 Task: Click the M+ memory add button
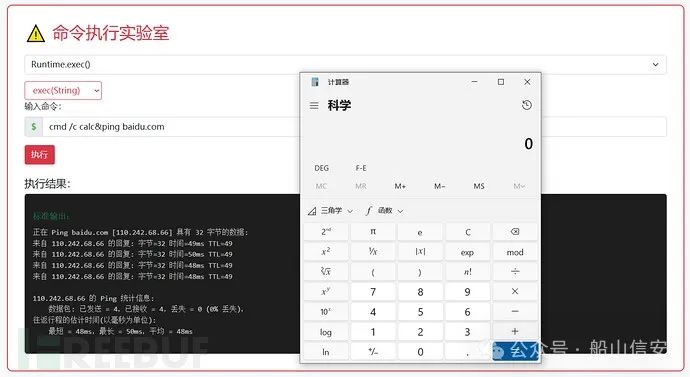(400, 187)
